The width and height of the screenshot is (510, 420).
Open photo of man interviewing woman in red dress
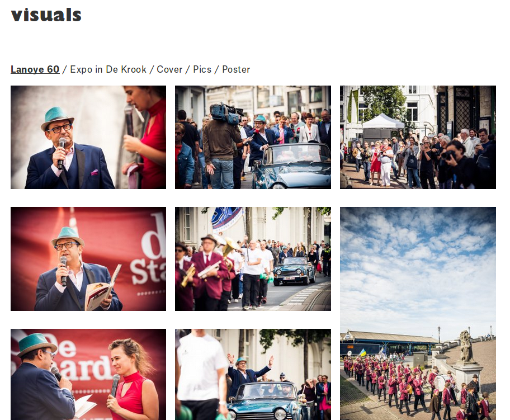tap(88, 375)
